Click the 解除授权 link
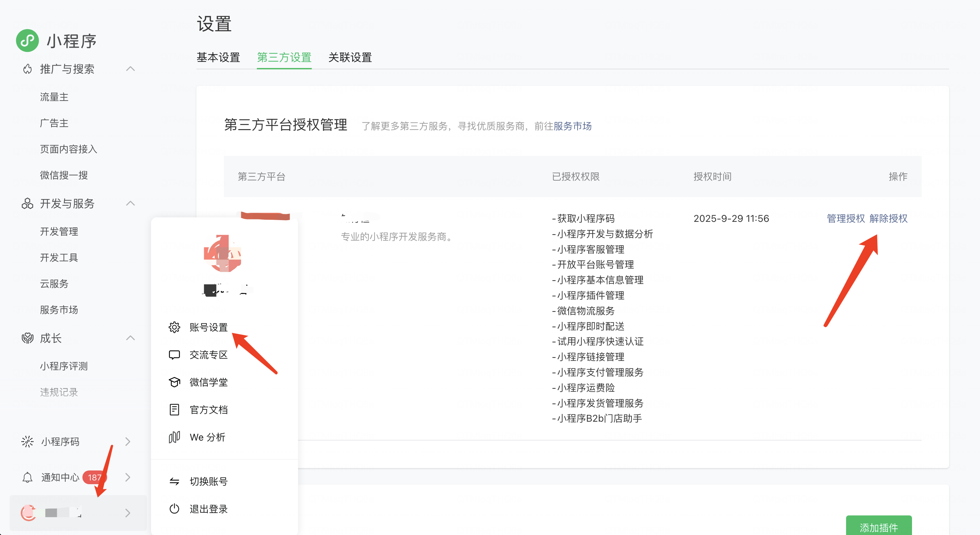The image size is (980, 535). pyautogui.click(x=888, y=218)
